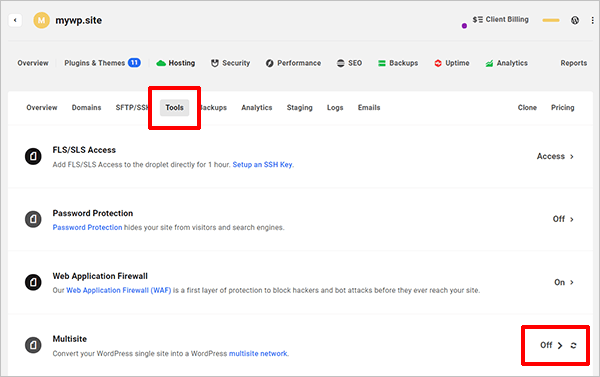Click the Multisite row icon

(33, 345)
